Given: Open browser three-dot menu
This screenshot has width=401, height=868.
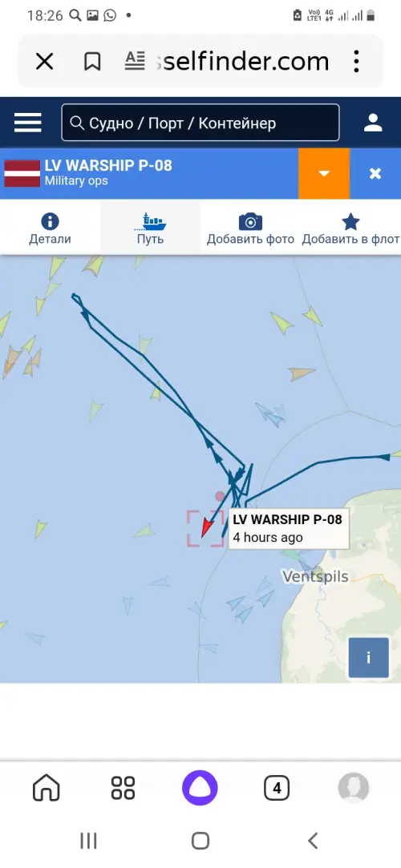Looking at the screenshot, I should pos(357,61).
